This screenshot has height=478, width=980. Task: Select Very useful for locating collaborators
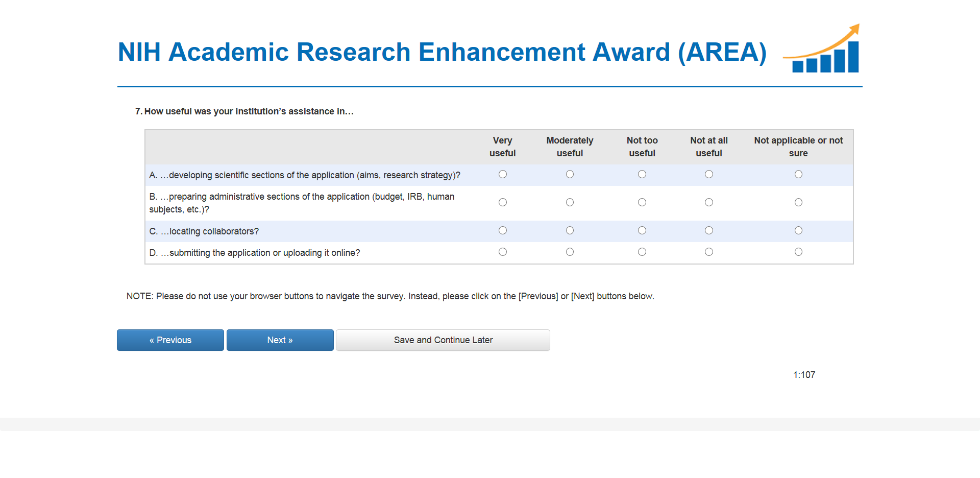(x=503, y=231)
